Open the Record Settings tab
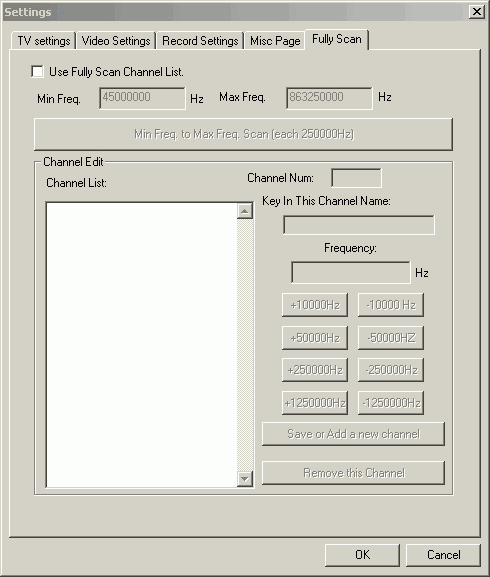490x577 pixels. pyautogui.click(x=200, y=40)
